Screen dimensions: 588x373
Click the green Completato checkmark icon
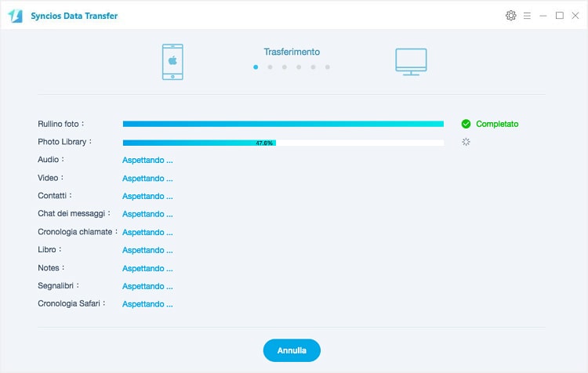[466, 124]
